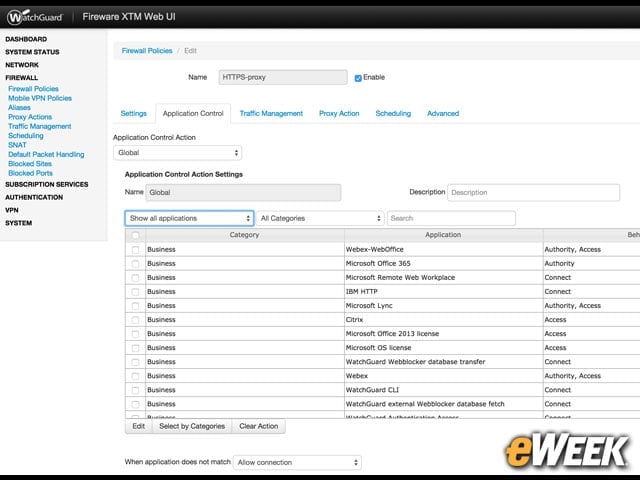
Task: Check the WatchGuard CLI row checkbox
Action: [136, 390]
